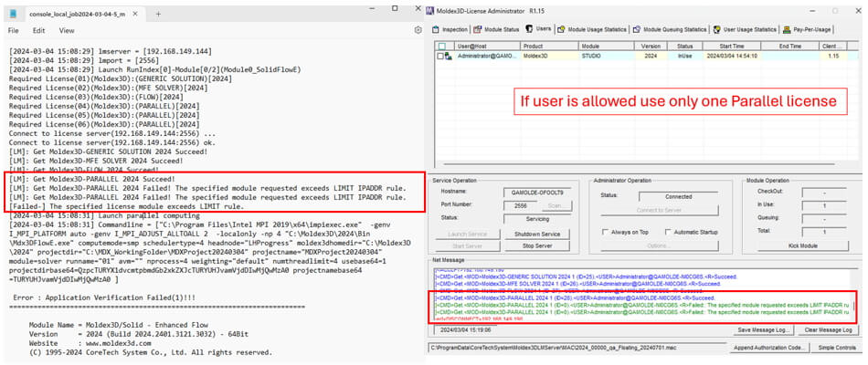
Task: Click the Module Queuing Statistics icon
Action: point(637,29)
